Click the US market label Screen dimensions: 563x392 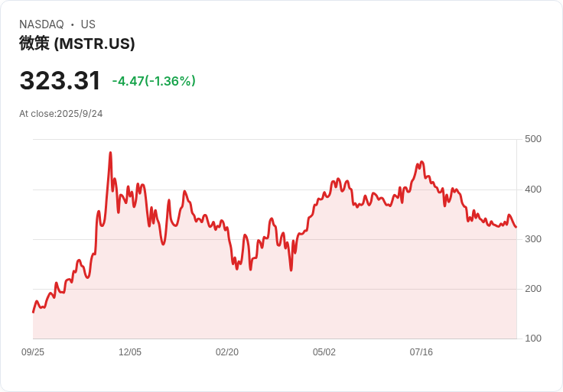click(x=88, y=24)
